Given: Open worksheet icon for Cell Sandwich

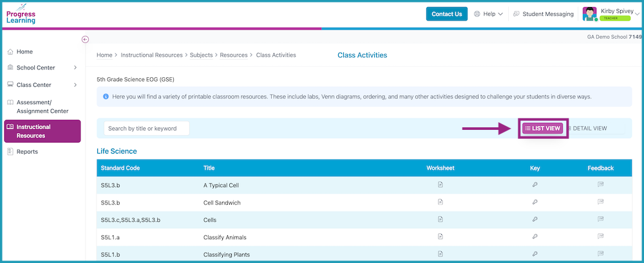Looking at the screenshot, I should pos(440,203).
